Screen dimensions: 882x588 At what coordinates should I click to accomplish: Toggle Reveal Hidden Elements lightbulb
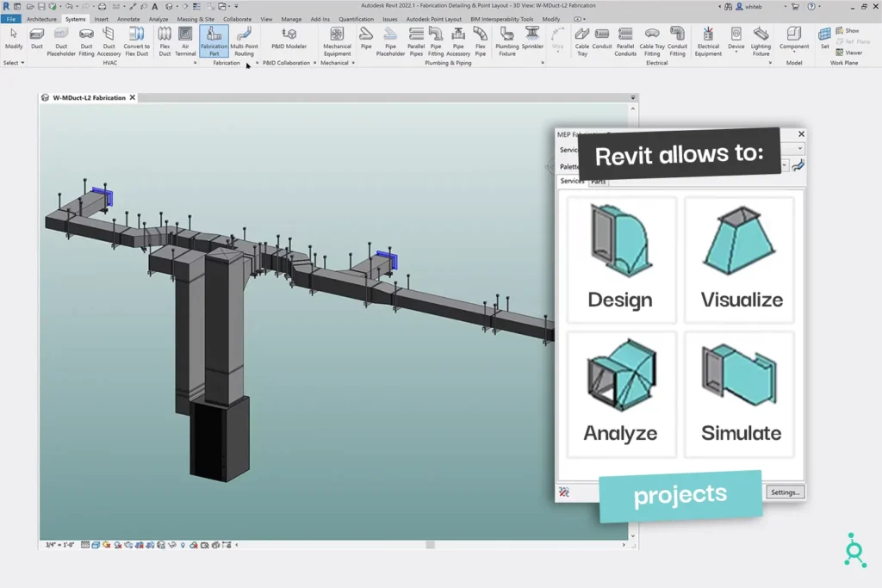pyautogui.click(x=183, y=545)
